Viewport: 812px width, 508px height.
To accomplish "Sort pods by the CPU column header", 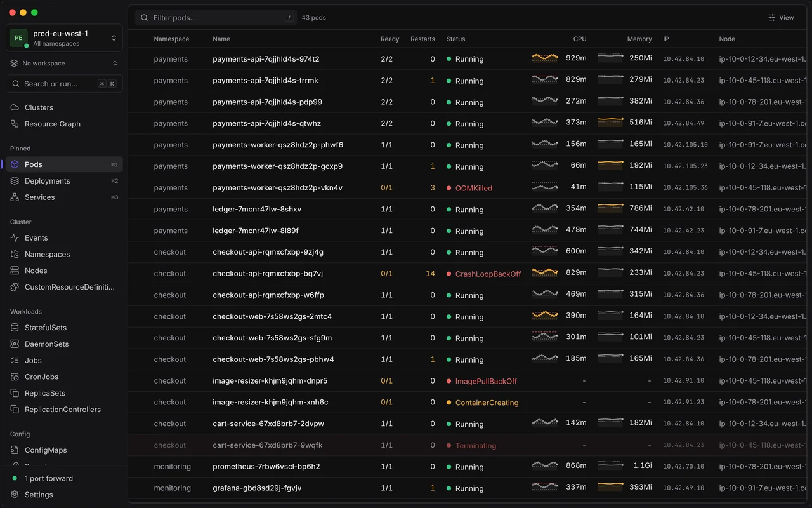I will (580, 39).
